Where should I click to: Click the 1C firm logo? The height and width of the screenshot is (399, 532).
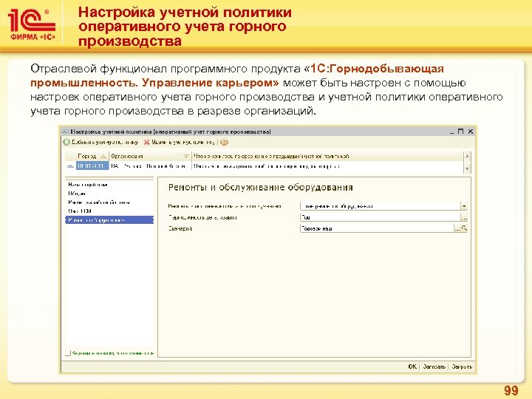click(32, 25)
